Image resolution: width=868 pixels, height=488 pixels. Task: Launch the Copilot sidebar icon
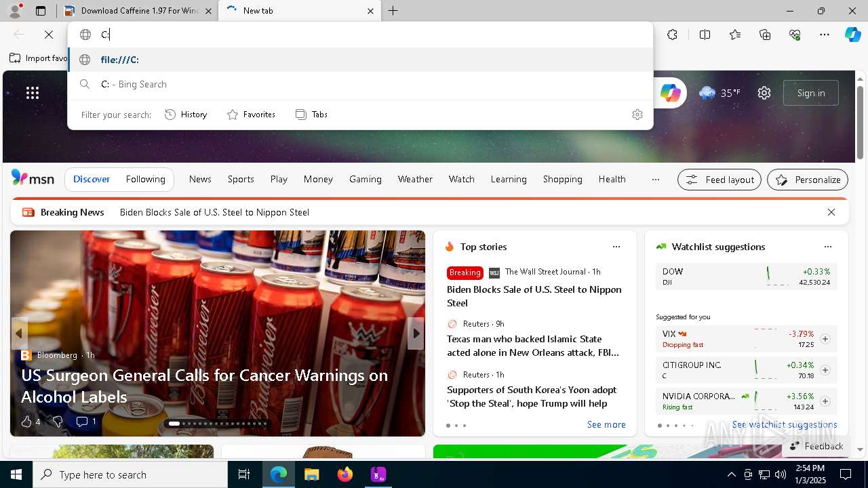[852, 35]
